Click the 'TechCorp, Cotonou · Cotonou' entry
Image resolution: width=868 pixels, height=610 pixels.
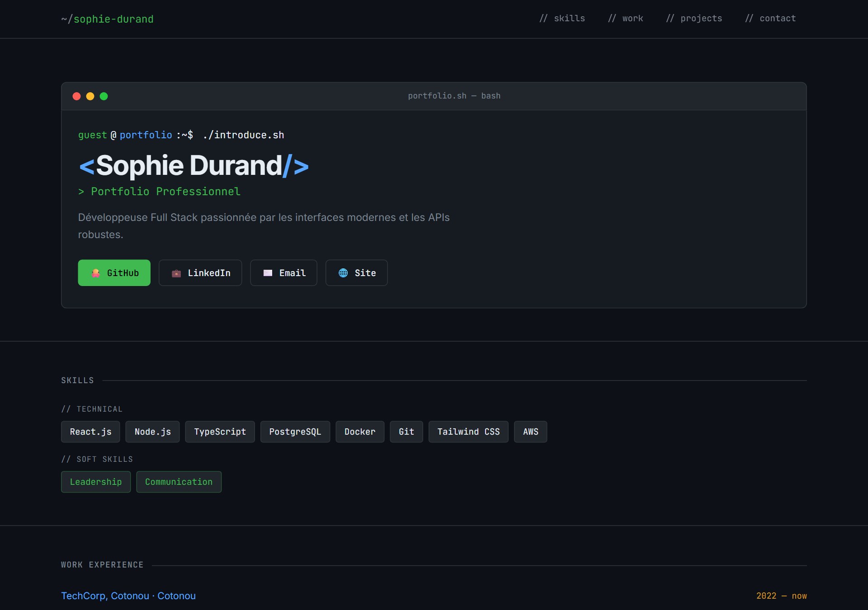tap(128, 596)
